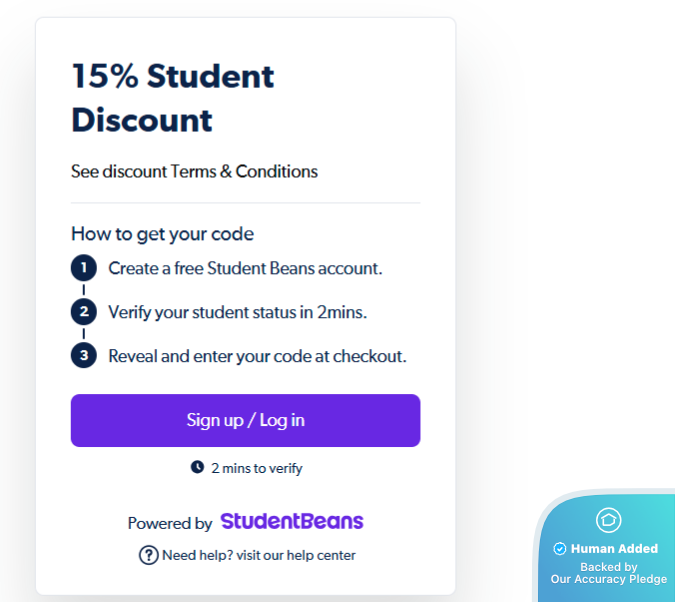Select "Verify your student status in 2mins" step

(x=238, y=312)
